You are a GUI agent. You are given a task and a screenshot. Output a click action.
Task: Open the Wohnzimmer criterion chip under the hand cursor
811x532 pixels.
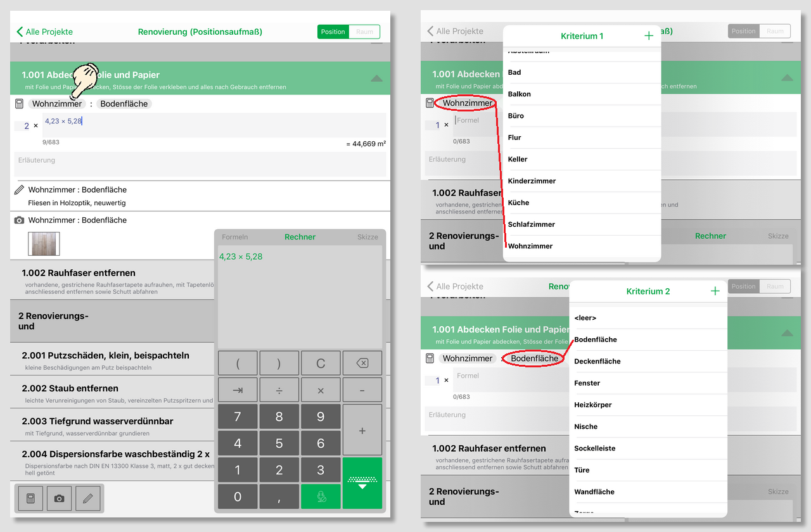(x=57, y=104)
